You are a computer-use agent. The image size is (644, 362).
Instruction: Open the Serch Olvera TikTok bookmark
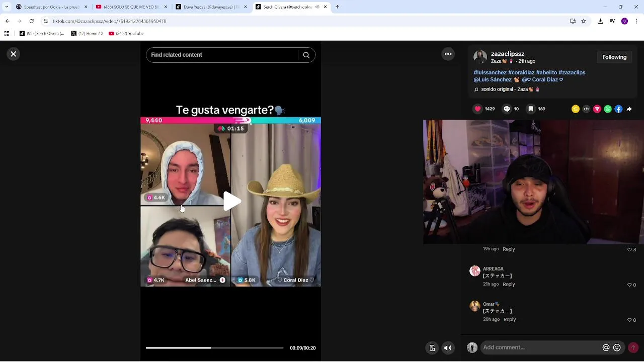pyautogui.click(x=42, y=34)
